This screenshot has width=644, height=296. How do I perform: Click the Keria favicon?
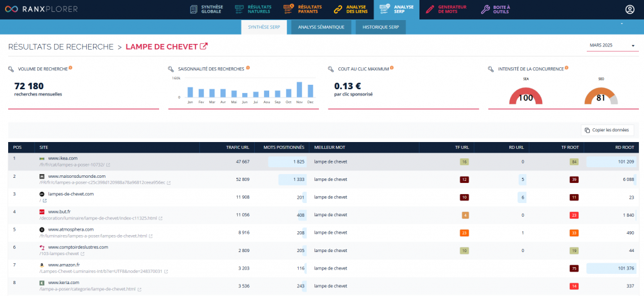[x=42, y=283]
